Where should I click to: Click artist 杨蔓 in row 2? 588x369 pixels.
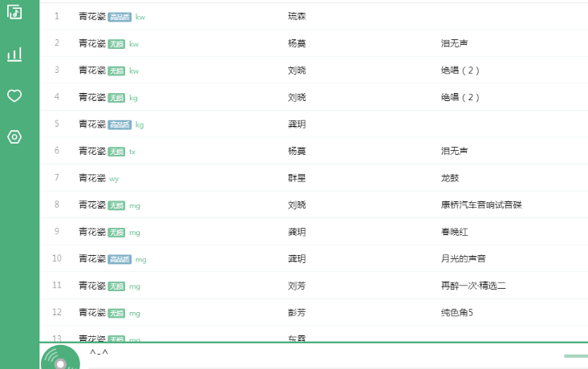[x=297, y=43]
